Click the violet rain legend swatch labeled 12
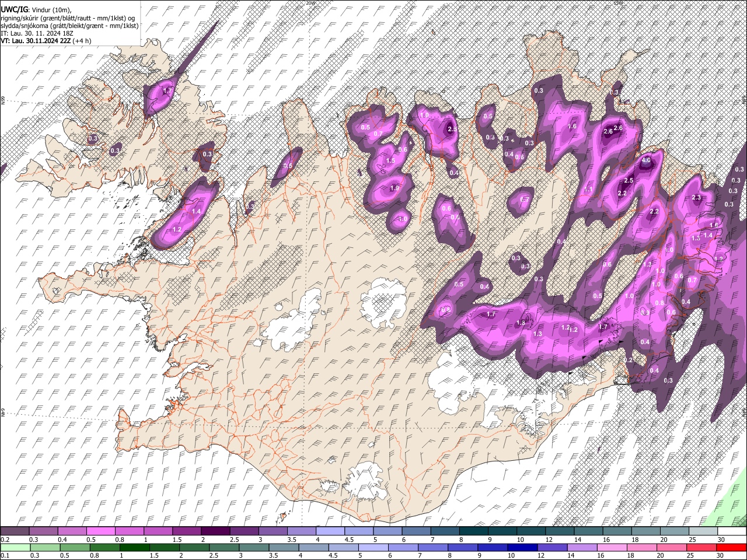Viewport: 747px width, 560px height. click(552, 547)
